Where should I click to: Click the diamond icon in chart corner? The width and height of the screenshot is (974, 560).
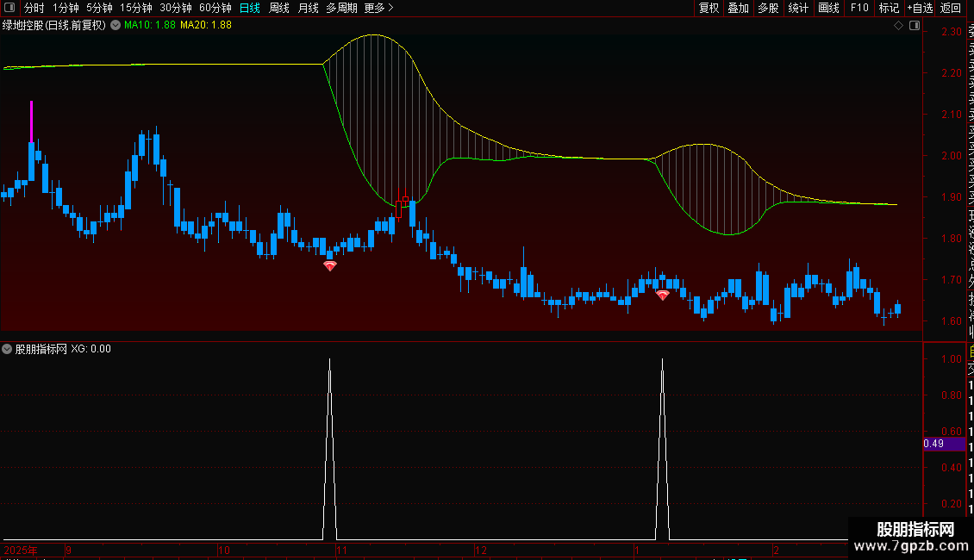click(x=898, y=26)
